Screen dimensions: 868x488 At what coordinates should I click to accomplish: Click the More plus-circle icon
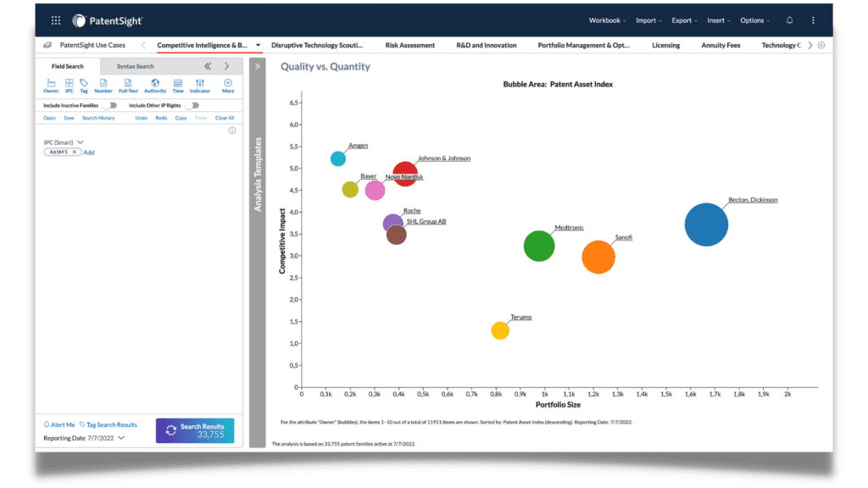pyautogui.click(x=228, y=83)
